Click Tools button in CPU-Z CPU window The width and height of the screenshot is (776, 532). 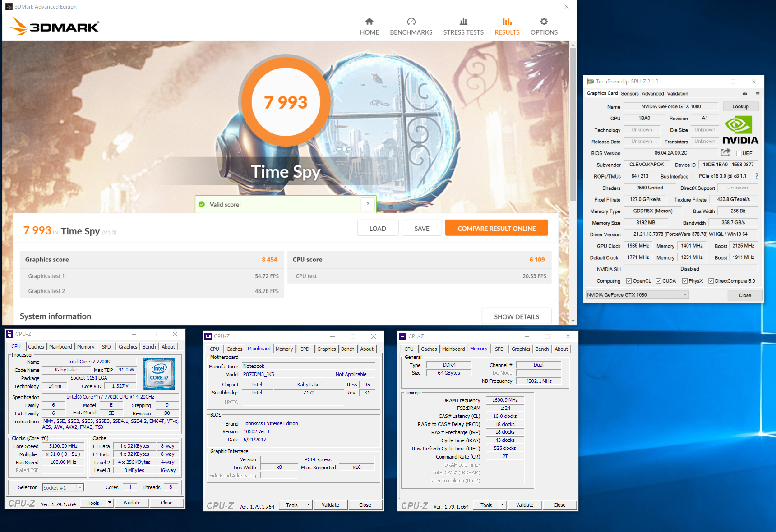click(93, 503)
